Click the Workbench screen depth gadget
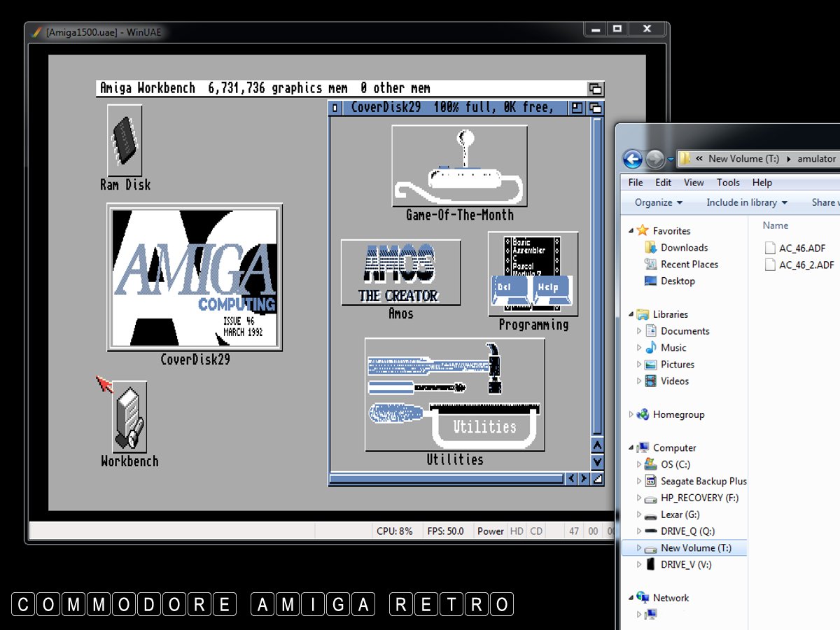This screenshot has width=840, height=630. (x=595, y=89)
